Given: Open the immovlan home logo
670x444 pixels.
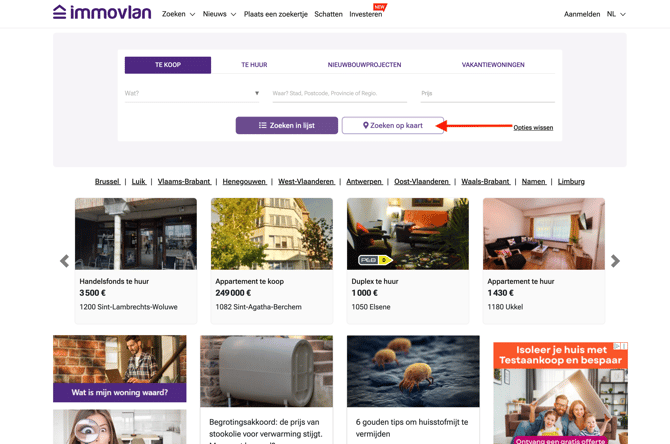Looking at the screenshot, I should pyautogui.click(x=102, y=12).
